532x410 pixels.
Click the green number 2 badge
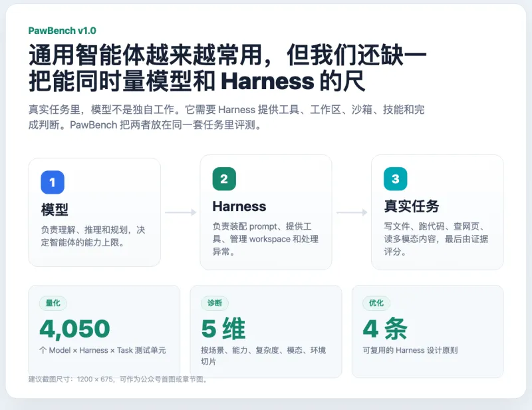tap(224, 178)
